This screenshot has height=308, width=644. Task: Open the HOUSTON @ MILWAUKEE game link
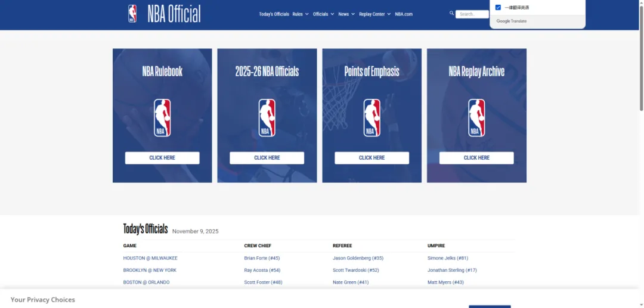[150, 258]
